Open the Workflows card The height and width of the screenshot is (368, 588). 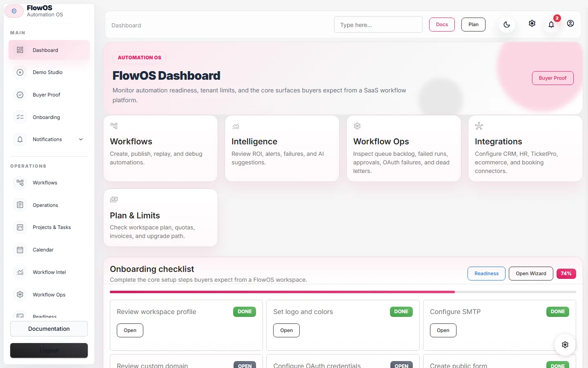pyautogui.click(x=160, y=148)
